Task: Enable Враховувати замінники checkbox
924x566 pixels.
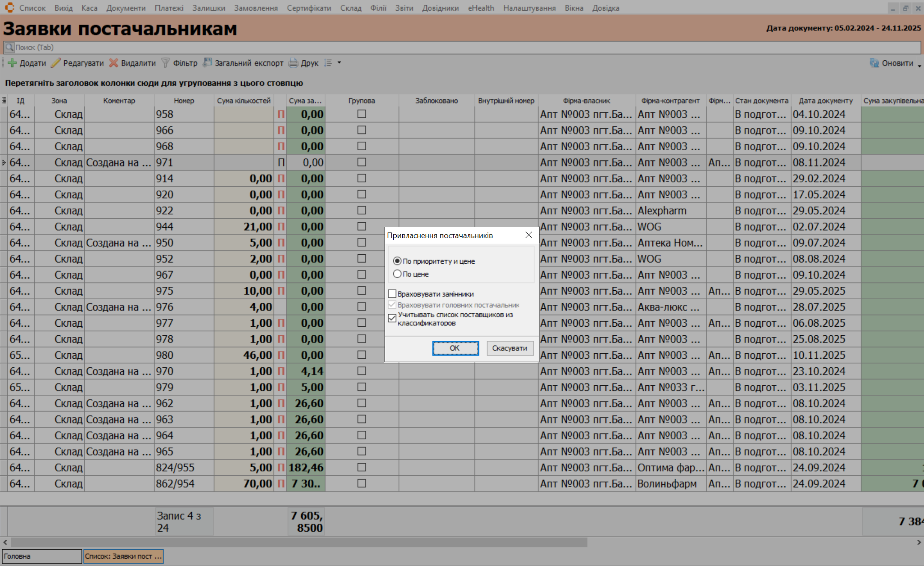Action: [392, 294]
